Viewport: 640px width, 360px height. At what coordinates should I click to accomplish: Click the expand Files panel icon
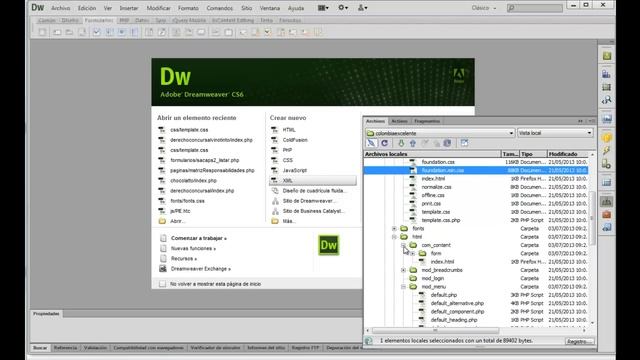(x=464, y=143)
